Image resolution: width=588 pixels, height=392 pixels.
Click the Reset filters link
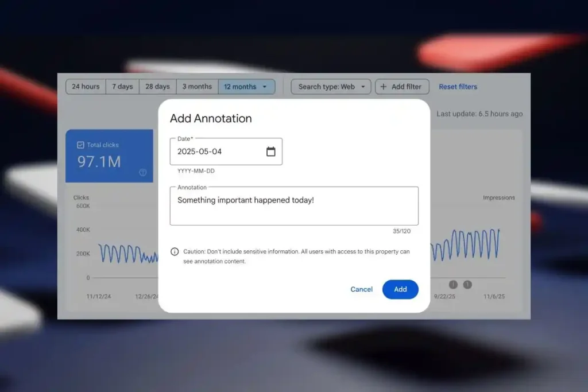click(458, 87)
